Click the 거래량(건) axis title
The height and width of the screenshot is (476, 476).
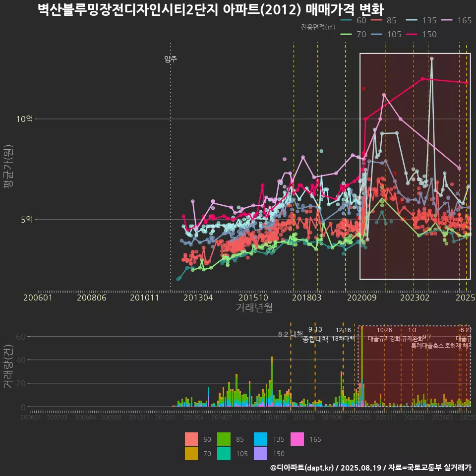pos(7,366)
